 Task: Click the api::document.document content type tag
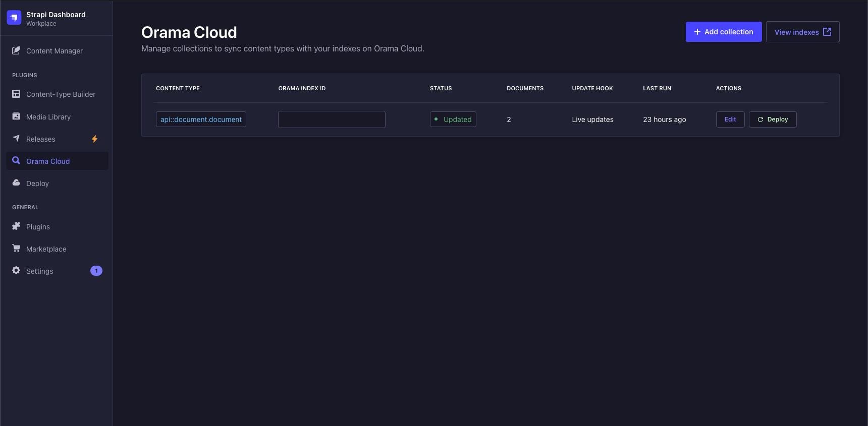coord(201,119)
